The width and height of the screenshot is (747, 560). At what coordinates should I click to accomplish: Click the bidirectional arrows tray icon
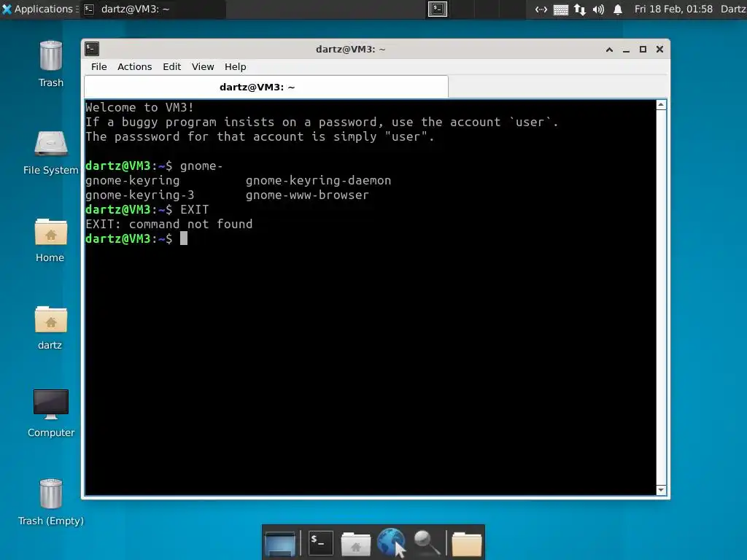point(541,9)
